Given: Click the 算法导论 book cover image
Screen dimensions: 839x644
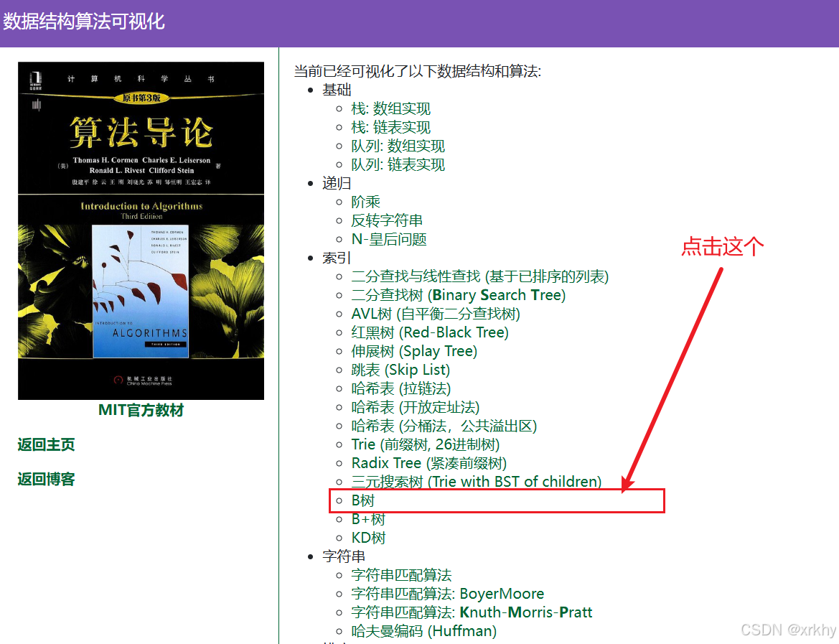Looking at the screenshot, I should click(x=141, y=230).
